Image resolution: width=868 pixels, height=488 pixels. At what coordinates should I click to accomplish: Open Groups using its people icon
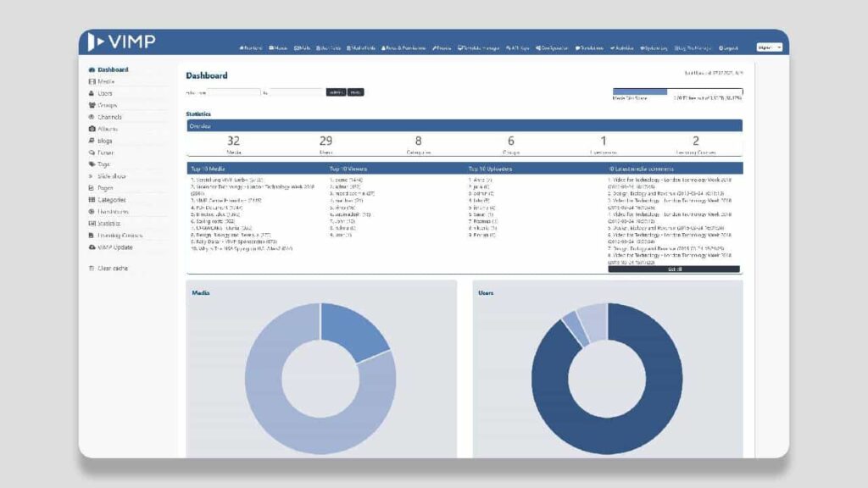click(x=92, y=105)
